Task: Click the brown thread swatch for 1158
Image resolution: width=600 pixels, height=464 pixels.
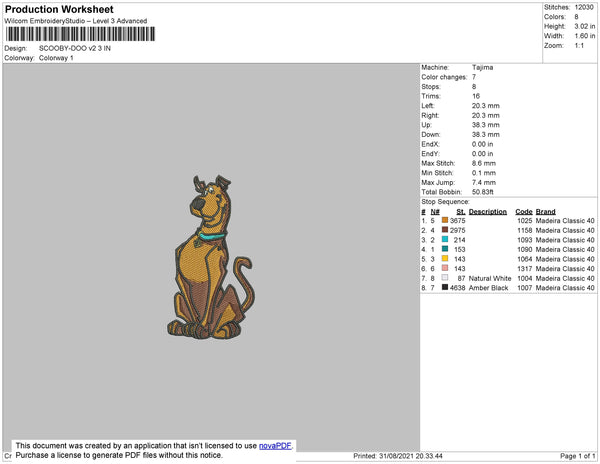Action: 445,230
